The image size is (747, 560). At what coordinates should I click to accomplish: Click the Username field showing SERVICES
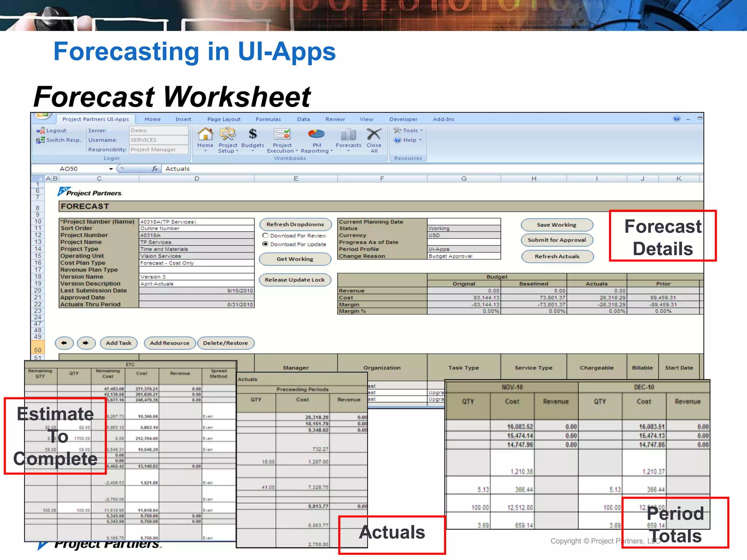pyautogui.click(x=159, y=140)
